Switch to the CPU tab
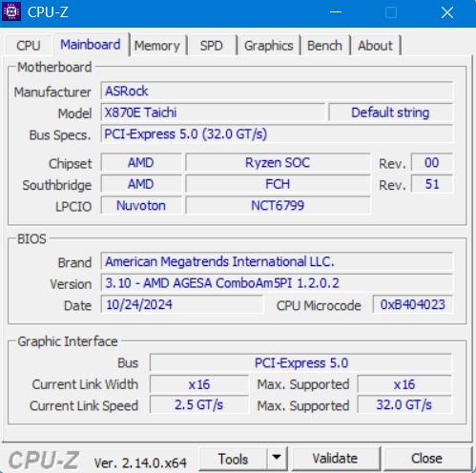The image size is (476, 473). [x=29, y=46]
